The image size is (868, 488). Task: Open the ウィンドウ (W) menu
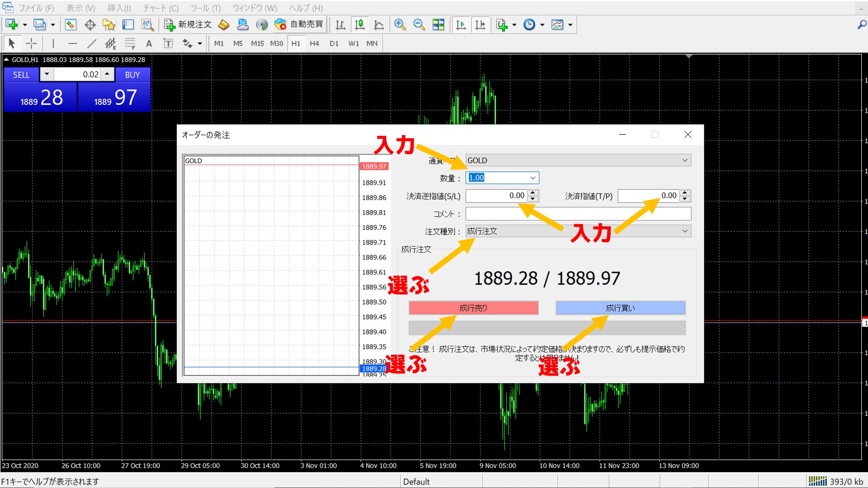(x=255, y=8)
